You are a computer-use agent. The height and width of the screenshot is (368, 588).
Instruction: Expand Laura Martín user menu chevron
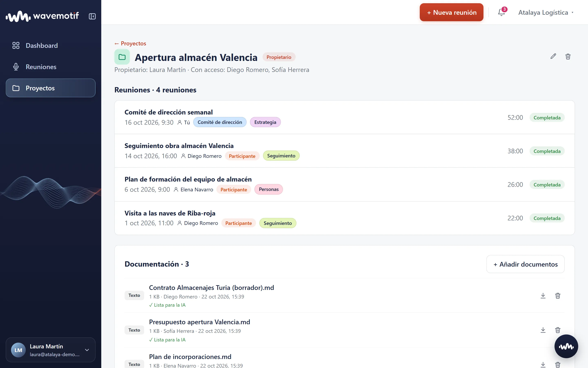(x=87, y=350)
